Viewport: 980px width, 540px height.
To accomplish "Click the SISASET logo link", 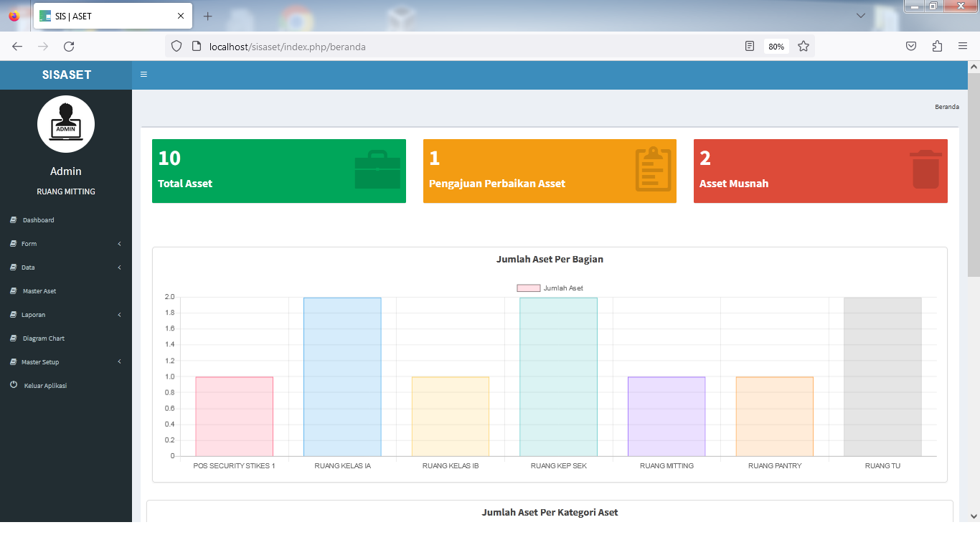I will pyautogui.click(x=66, y=75).
